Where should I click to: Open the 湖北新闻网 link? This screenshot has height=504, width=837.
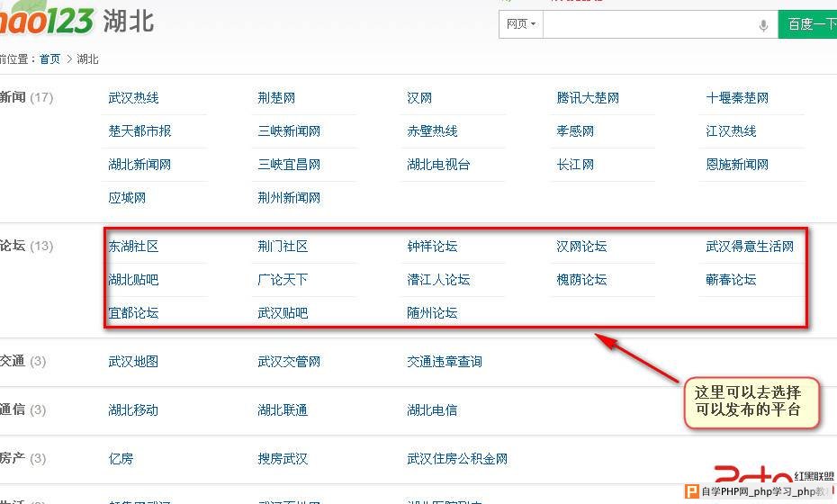tap(139, 165)
